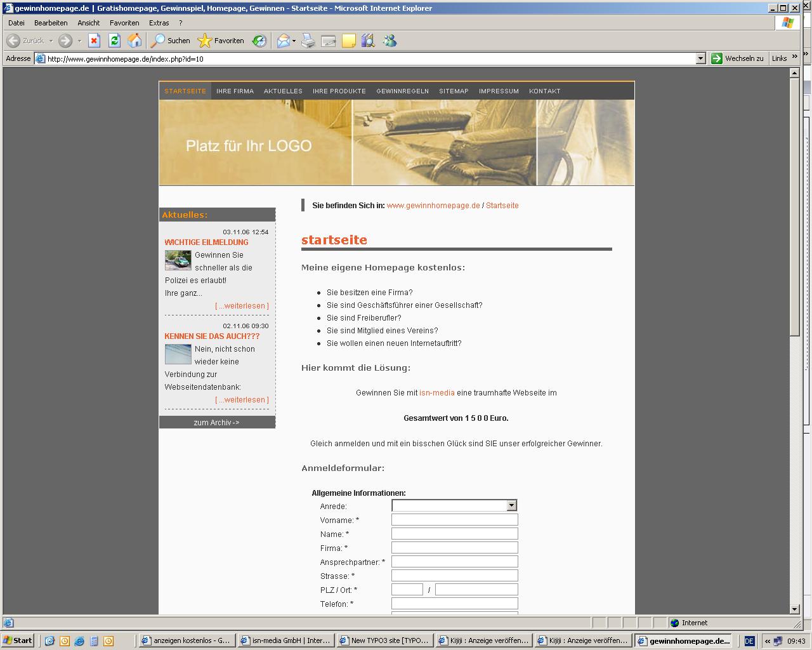Click the Suchen magnifier button
This screenshot has height=650, width=812.
[170, 41]
